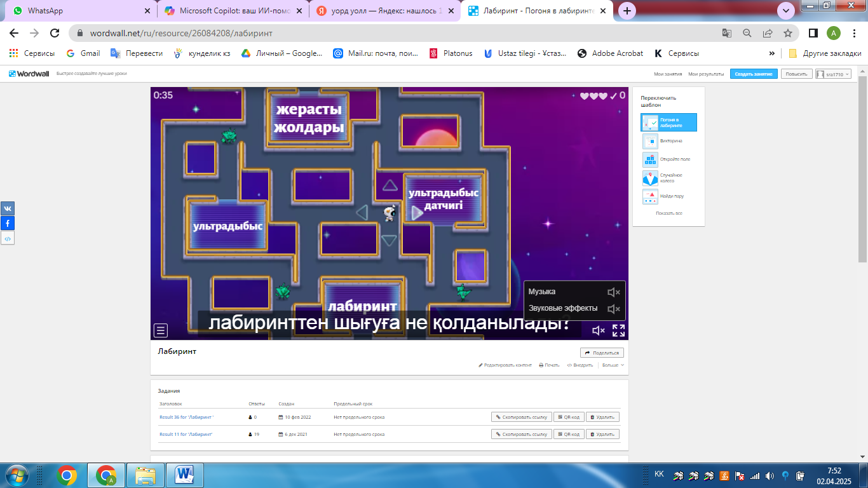
Task: Switch template to Откройте поле
Action: click(668, 159)
